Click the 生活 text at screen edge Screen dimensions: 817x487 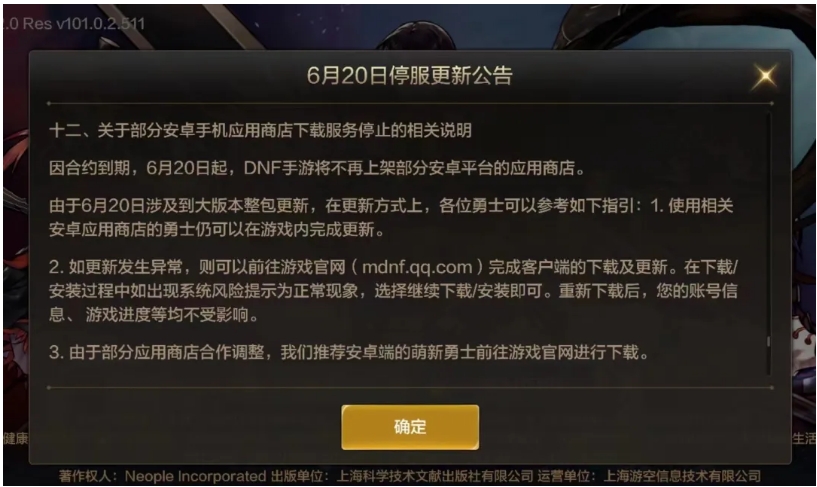point(804,439)
